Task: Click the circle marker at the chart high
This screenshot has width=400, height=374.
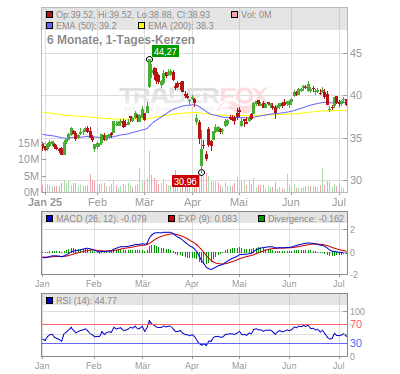Action: 149,60
